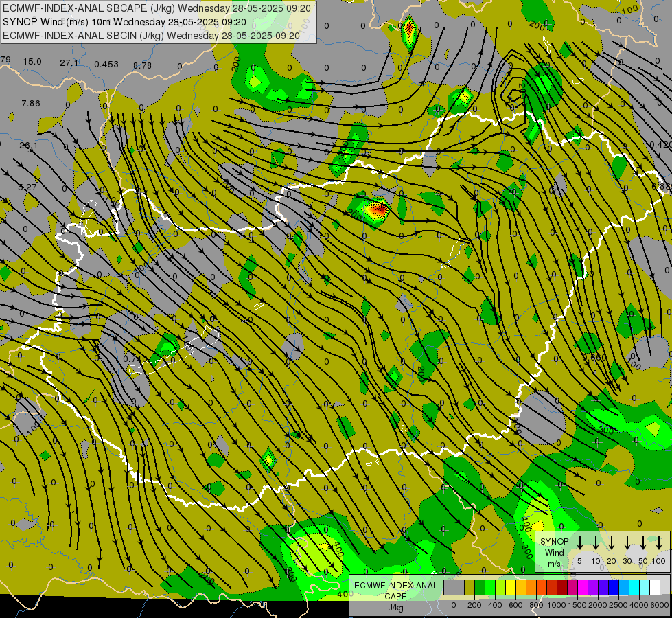Select the bright cyan CAPE legend swatch
The image size is (672, 618).
tap(634, 587)
